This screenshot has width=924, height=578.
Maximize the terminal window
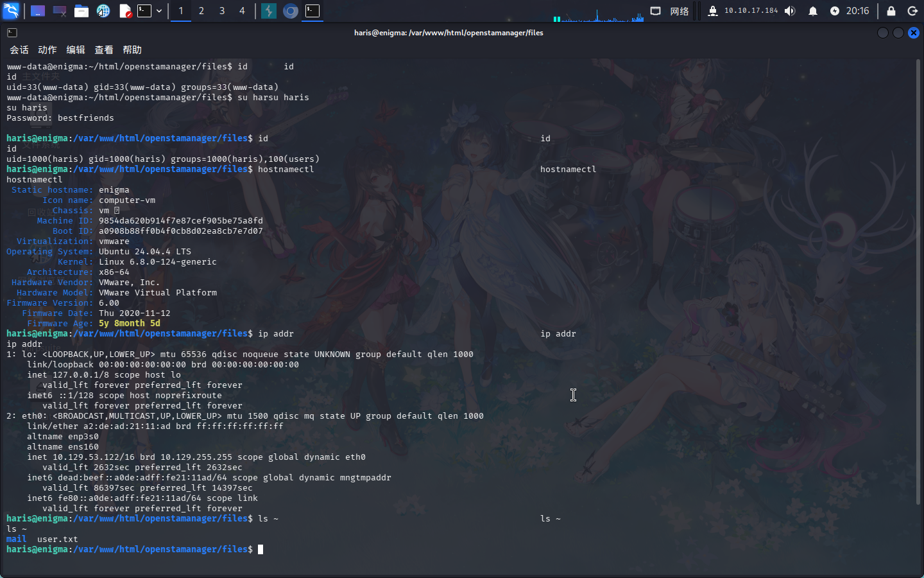898,33
